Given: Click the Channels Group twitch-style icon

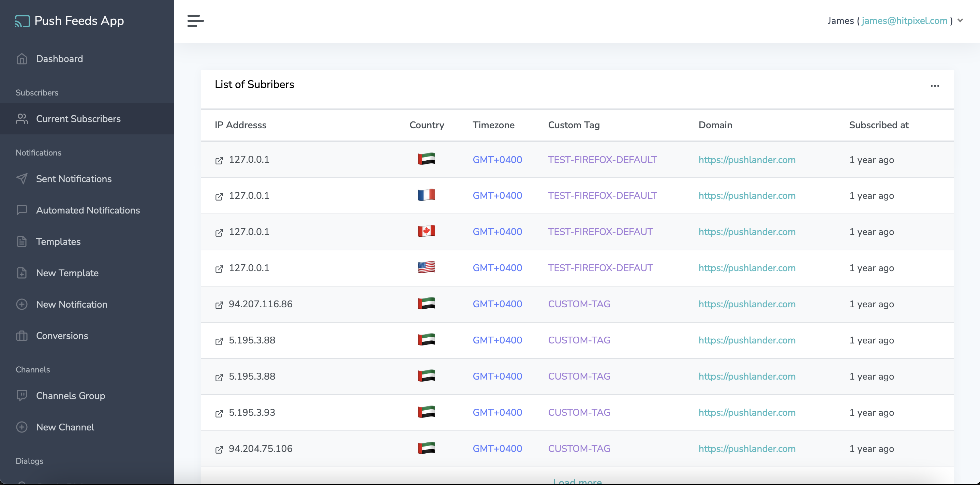Looking at the screenshot, I should 22,396.
